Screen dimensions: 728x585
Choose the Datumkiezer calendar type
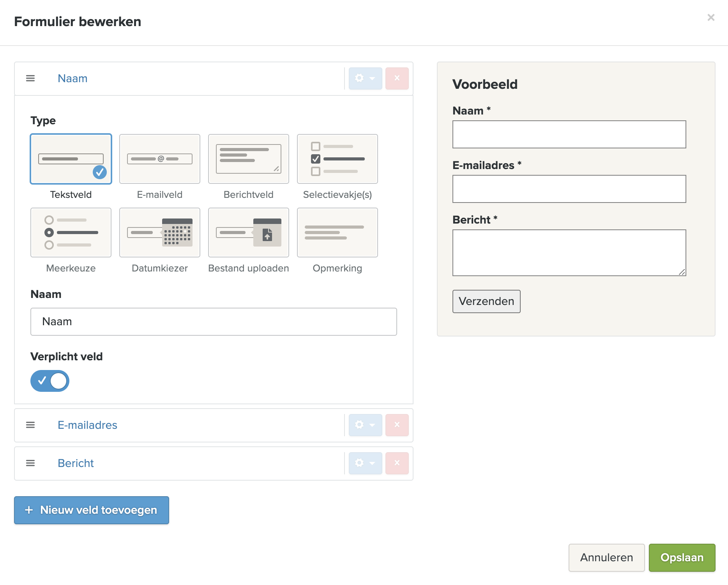click(159, 233)
